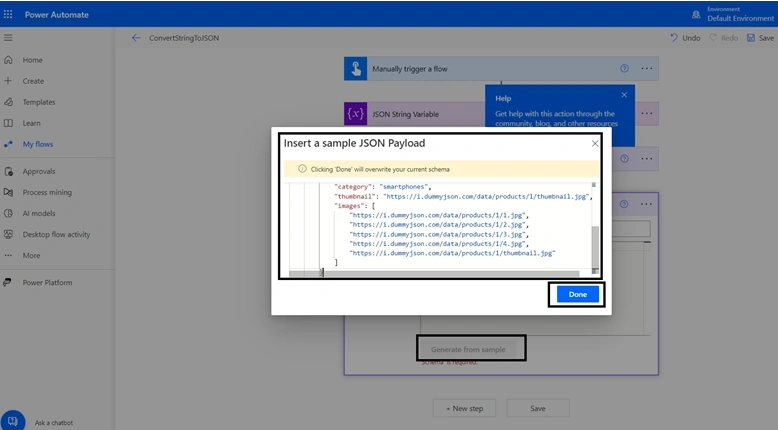Click + New step button
The height and width of the screenshot is (430, 778).
(464, 408)
